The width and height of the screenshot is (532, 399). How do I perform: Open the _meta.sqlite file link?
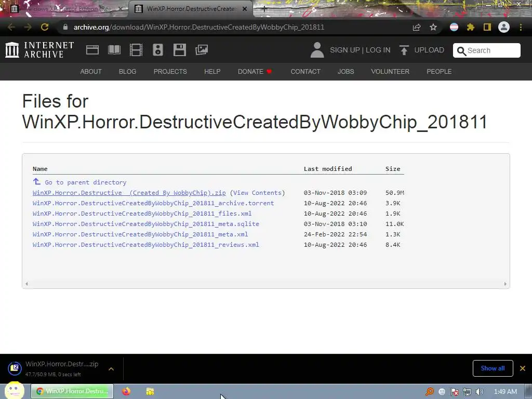tap(145, 224)
